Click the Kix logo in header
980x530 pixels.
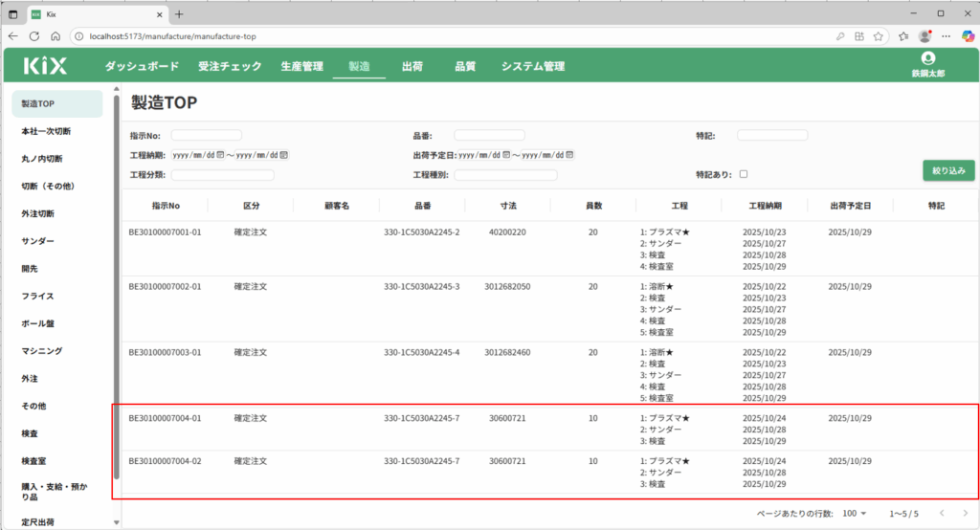[x=46, y=66]
